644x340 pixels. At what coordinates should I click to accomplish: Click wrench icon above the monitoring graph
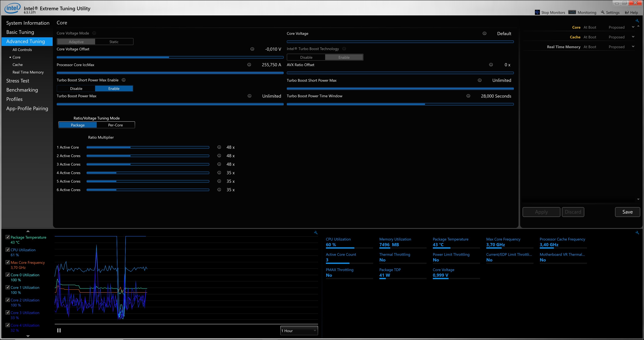316,233
